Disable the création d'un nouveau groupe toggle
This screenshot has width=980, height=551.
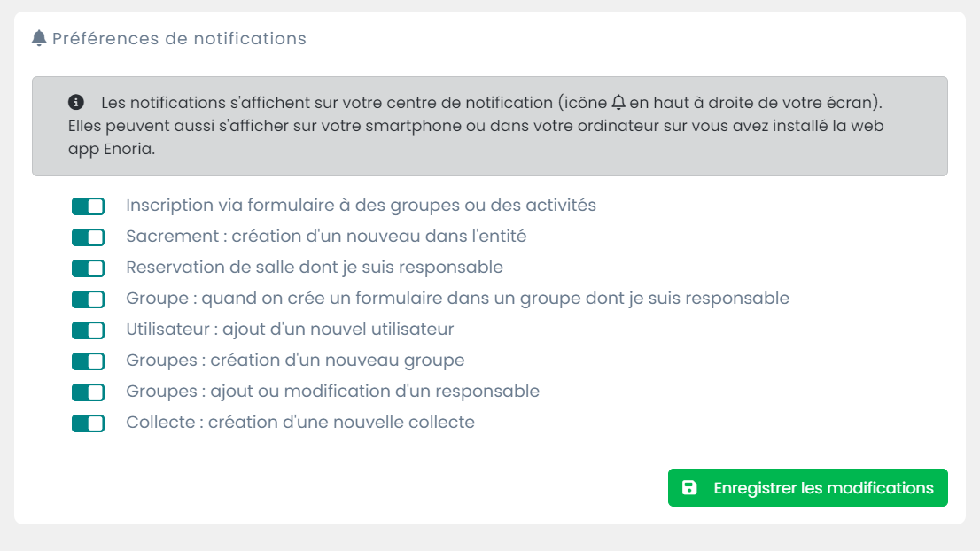coord(88,361)
